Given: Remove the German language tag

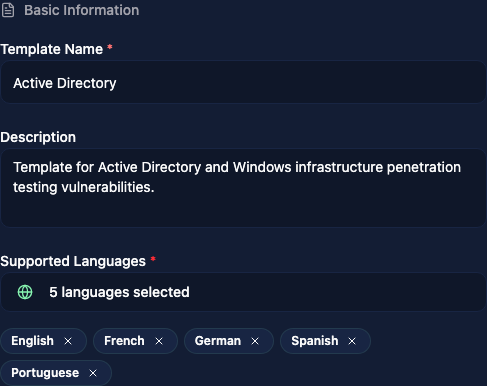Looking at the screenshot, I should (255, 341).
